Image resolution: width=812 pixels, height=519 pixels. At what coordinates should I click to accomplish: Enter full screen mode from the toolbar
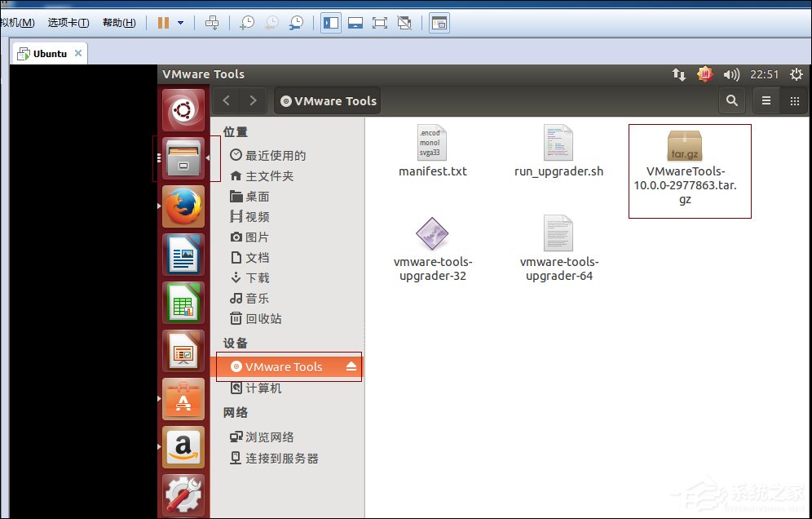(380, 23)
